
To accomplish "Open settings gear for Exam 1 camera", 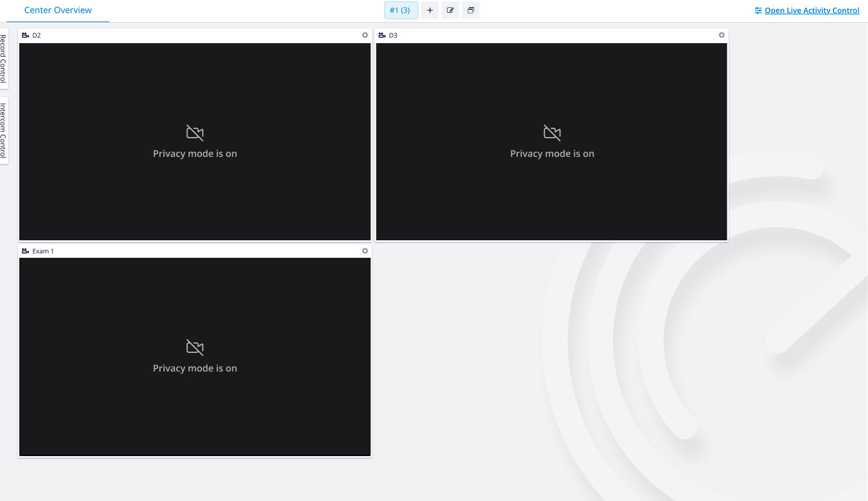I will point(365,251).
